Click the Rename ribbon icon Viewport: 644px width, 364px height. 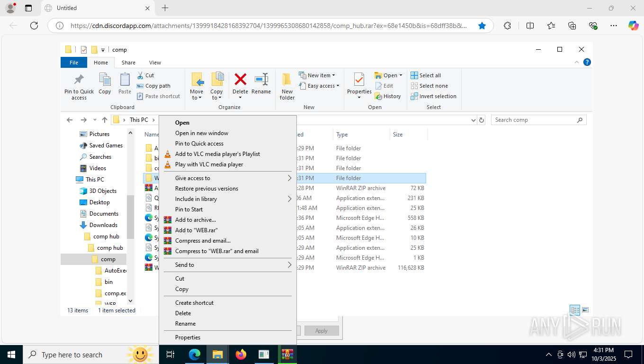(x=261, y=84)
